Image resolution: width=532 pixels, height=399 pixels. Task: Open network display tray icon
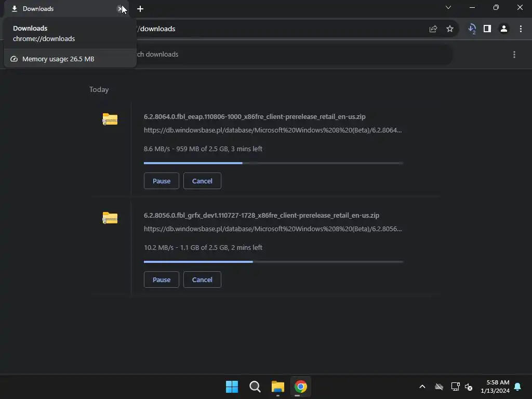coord(455,387)
